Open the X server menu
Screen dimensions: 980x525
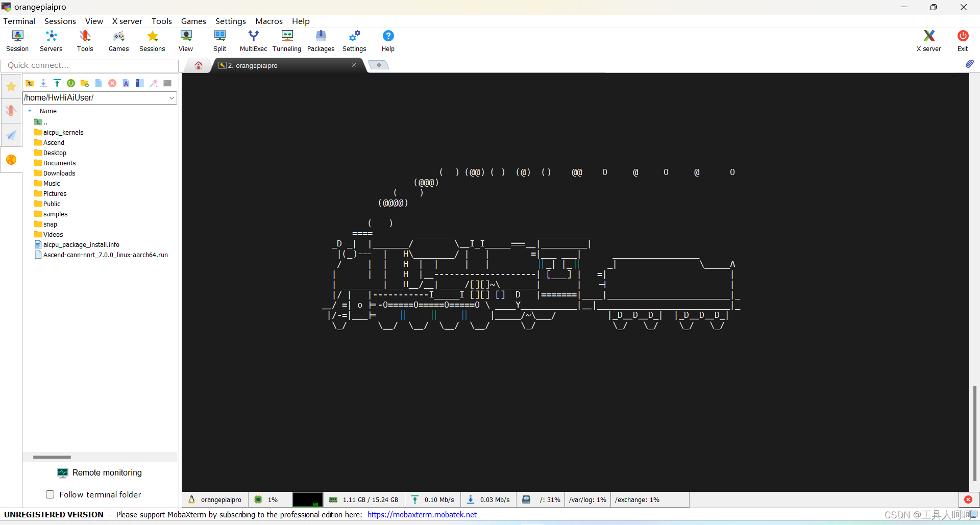(127, 21)
